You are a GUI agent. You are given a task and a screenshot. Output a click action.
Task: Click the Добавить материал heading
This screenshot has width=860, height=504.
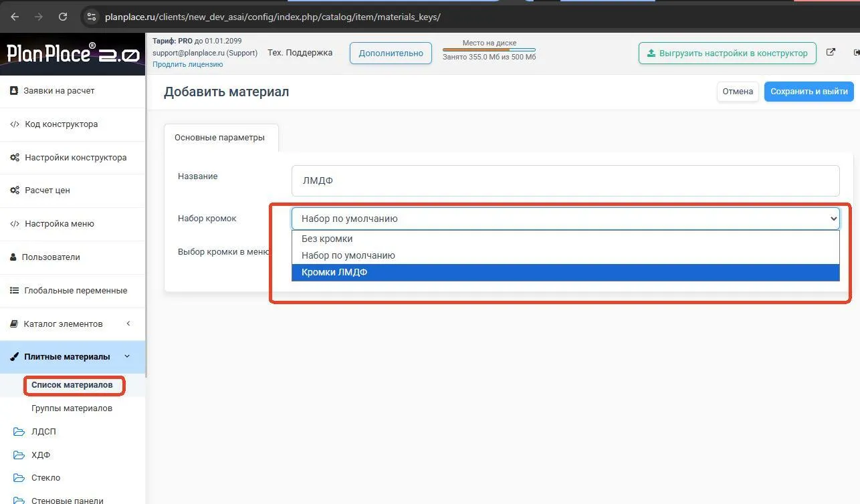(x=226, y=92)
